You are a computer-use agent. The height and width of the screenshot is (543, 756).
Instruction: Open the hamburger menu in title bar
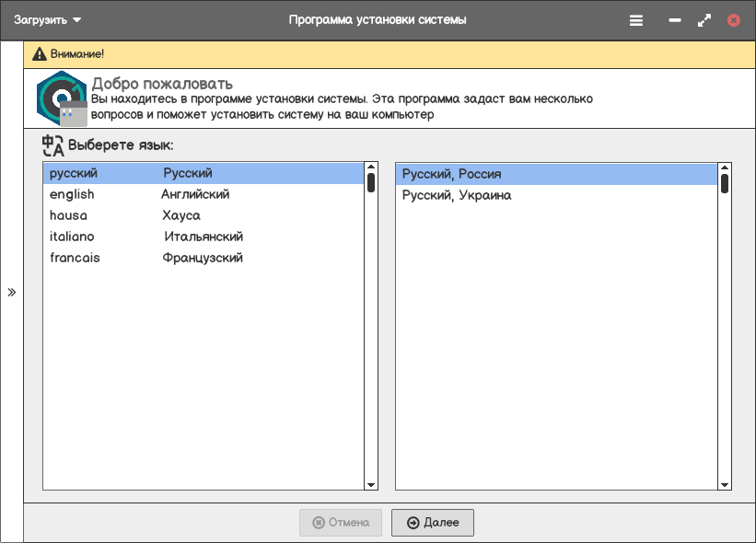tap(636, 20)
